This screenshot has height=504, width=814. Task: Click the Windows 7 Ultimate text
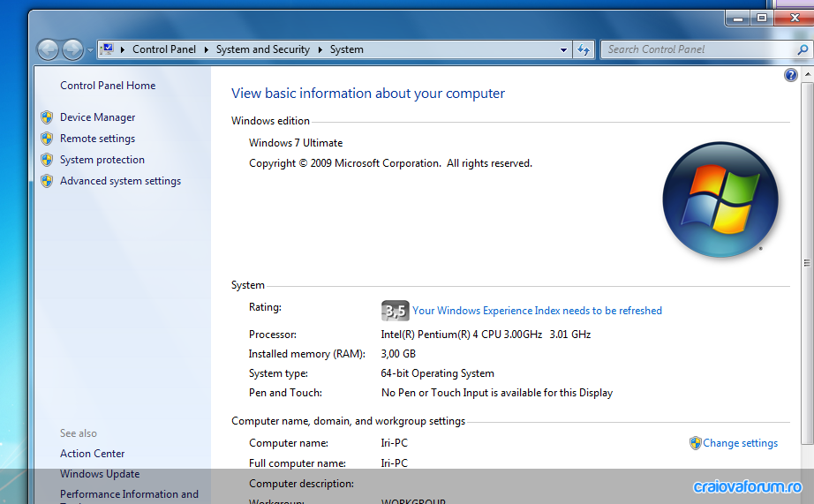(x=296, y=143)
